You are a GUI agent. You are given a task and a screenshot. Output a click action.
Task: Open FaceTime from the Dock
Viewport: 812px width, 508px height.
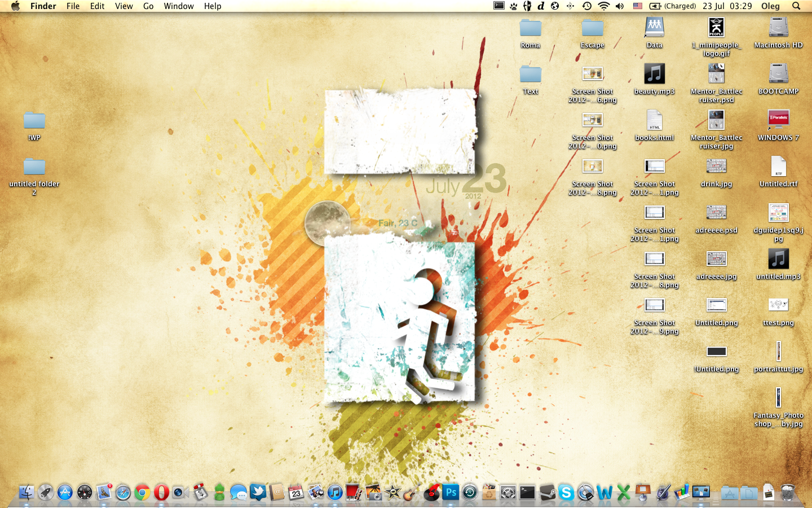pos(180,492)
